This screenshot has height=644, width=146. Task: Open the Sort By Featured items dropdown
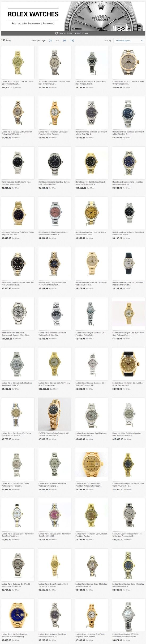point(129,41)
